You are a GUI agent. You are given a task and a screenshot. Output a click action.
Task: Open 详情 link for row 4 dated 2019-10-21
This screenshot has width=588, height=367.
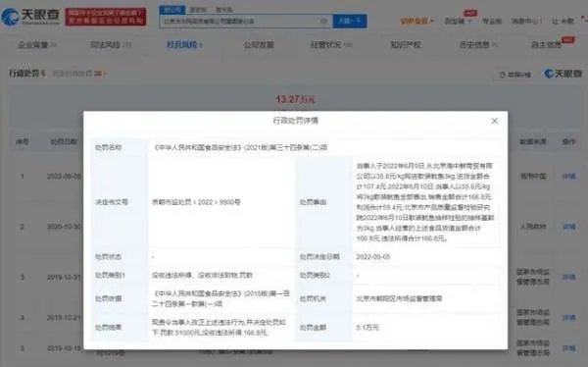pos(568,318)
